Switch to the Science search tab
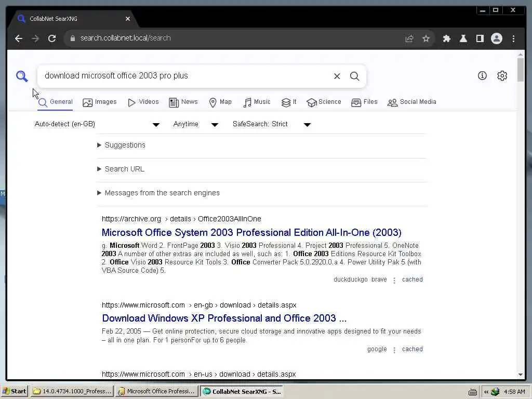 324,102
